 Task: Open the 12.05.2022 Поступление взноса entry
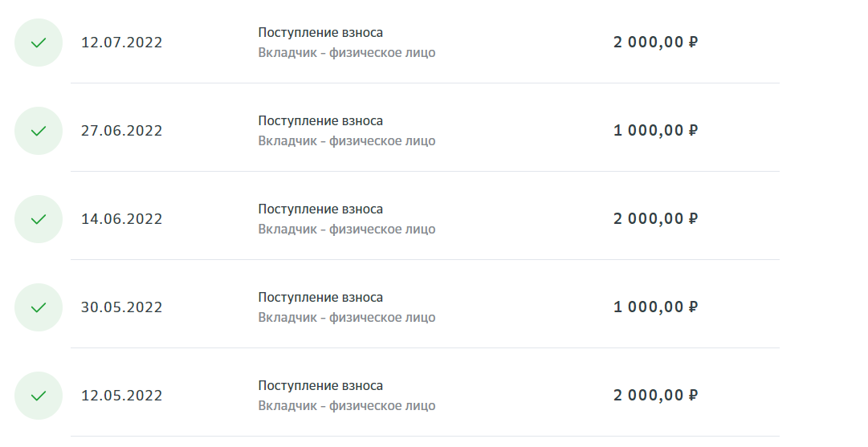(x=320, y=385)
